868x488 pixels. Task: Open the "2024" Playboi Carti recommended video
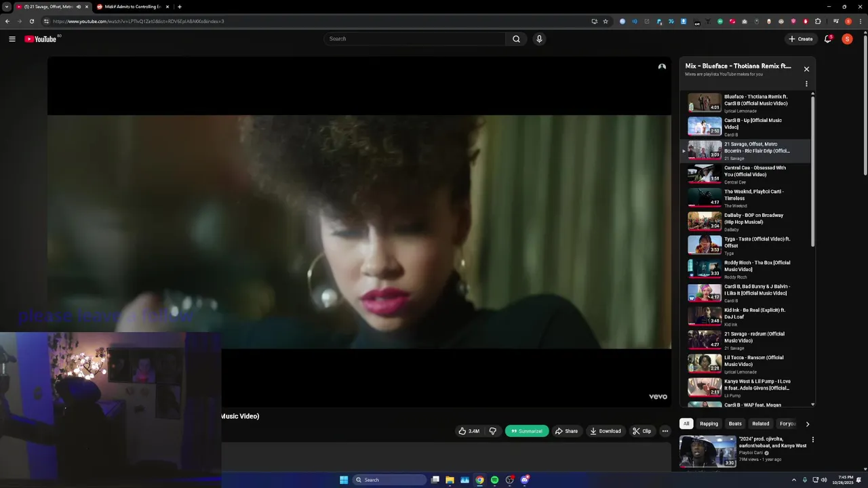click(744, 451)
